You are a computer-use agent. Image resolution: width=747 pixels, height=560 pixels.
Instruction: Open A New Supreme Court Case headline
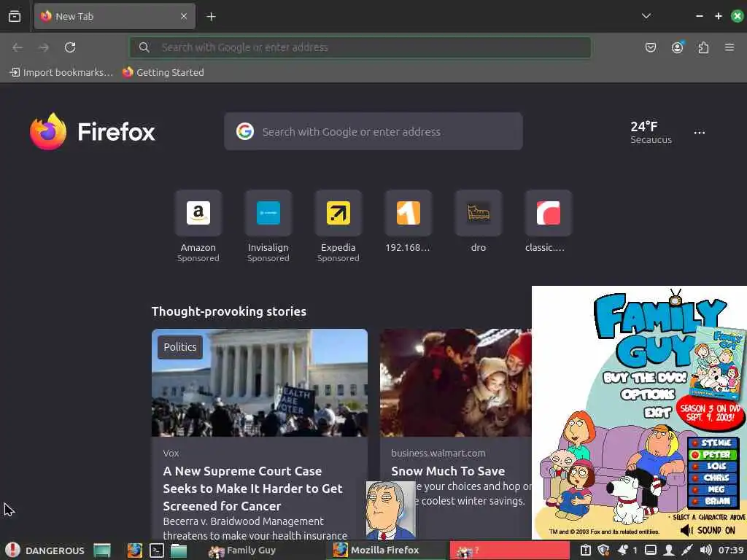[x=252, y=489]
